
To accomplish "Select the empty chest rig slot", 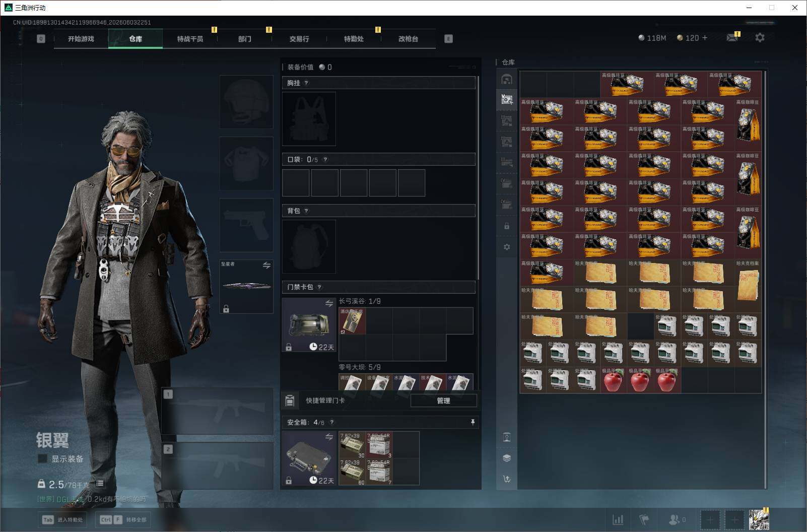I will coord(309,119).
